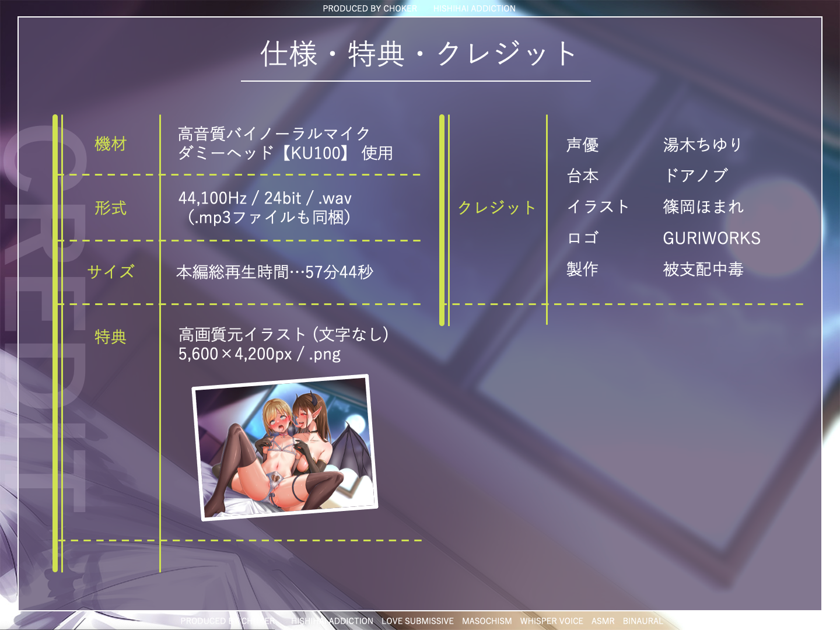This screenshot has height=630, width=840.
Task: Select the 機材 row label
Action: 110,143
